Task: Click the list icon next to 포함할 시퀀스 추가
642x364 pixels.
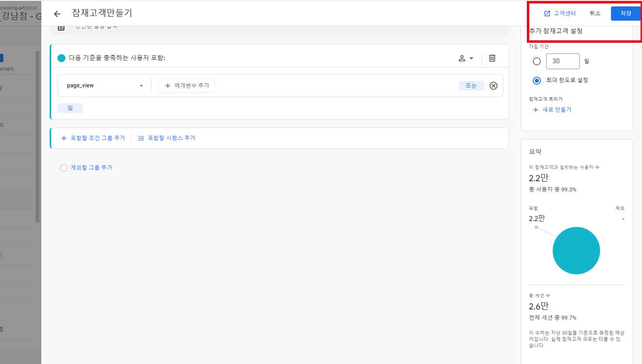Action: [x=140, y=138]
